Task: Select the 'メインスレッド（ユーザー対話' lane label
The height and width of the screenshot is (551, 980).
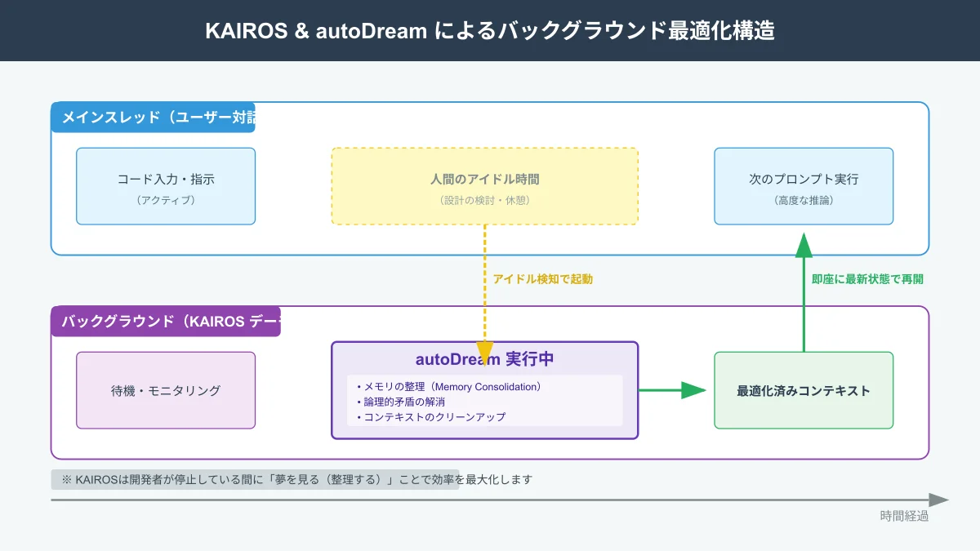Action: [154, 118]
